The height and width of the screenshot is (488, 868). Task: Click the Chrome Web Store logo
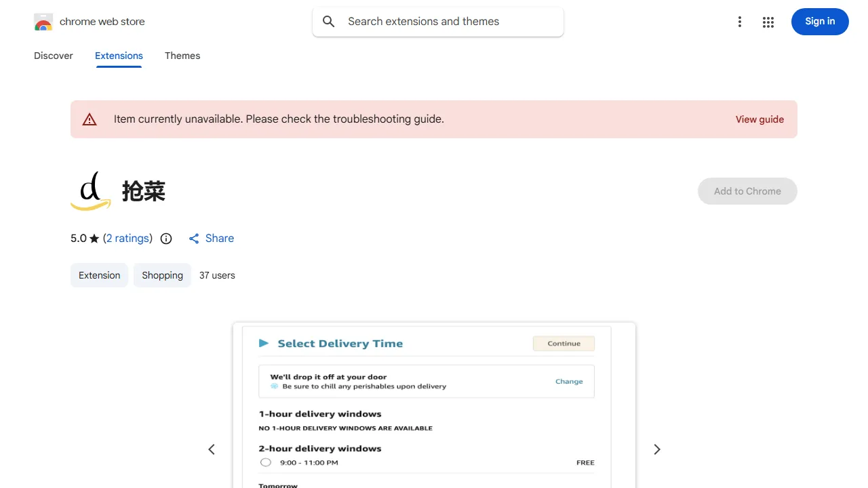click(43, 21)
